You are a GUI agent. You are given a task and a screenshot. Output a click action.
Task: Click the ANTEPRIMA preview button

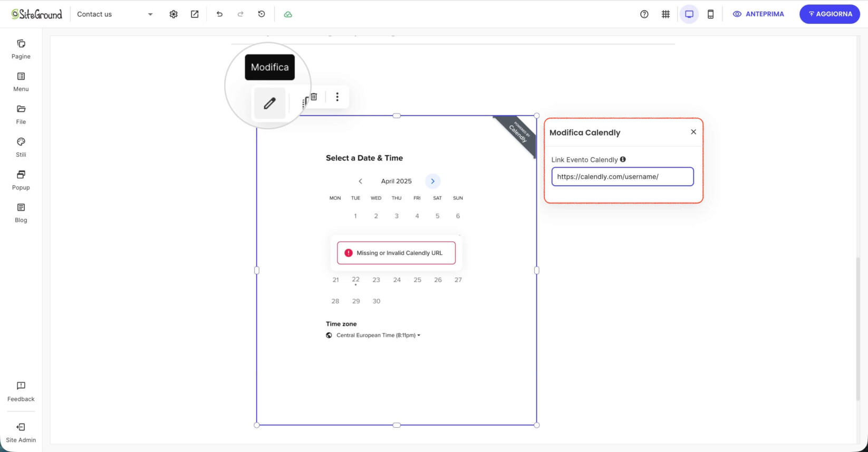point(758,14)
